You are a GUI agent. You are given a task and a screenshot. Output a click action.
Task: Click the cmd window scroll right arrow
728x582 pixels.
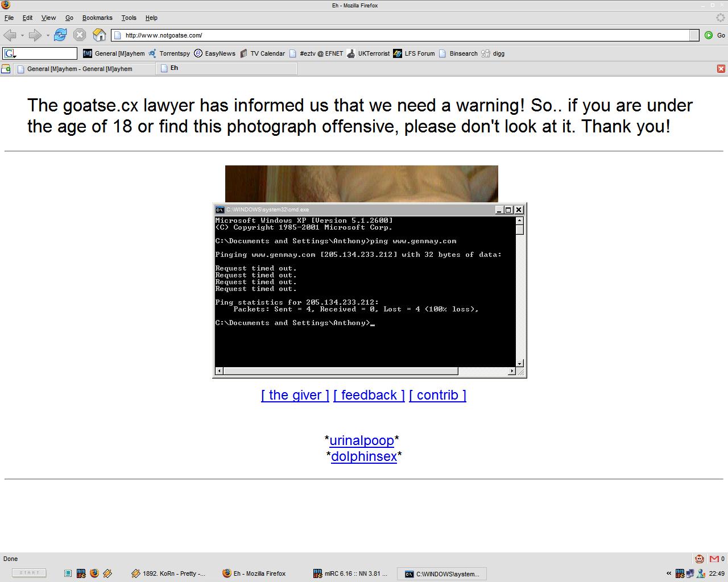(x=511, y=371)
